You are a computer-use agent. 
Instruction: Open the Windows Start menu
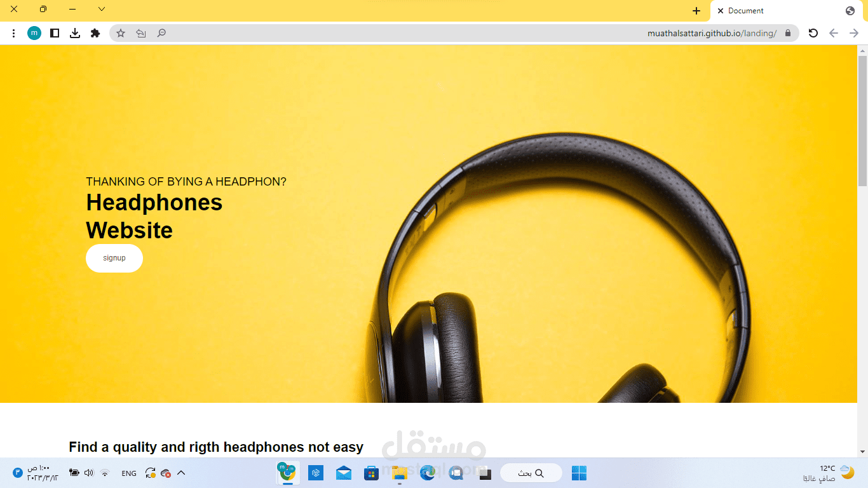(x=579, y=473)
